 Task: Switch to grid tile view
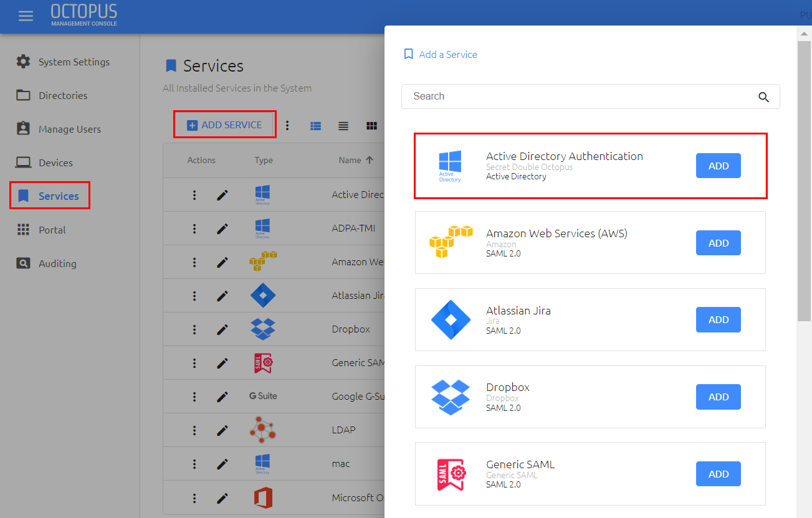pyautogui.click(x=372, y=125)
